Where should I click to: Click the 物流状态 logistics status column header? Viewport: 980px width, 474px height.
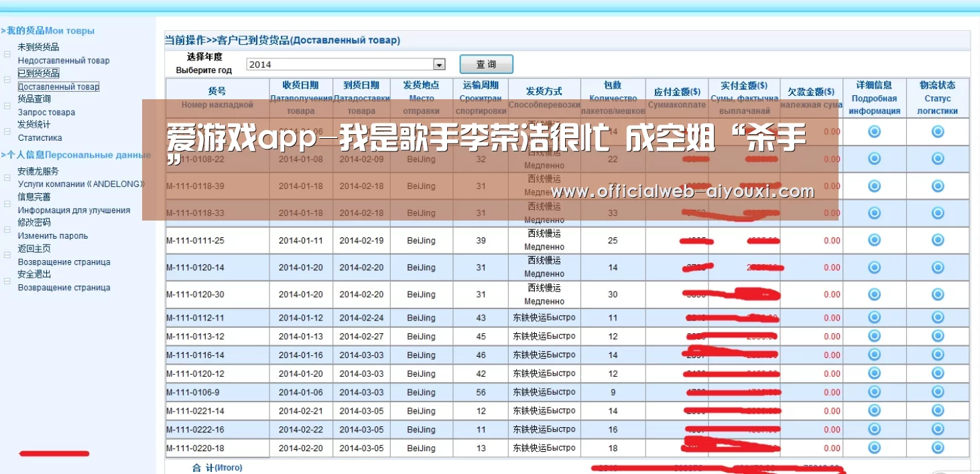937,98
